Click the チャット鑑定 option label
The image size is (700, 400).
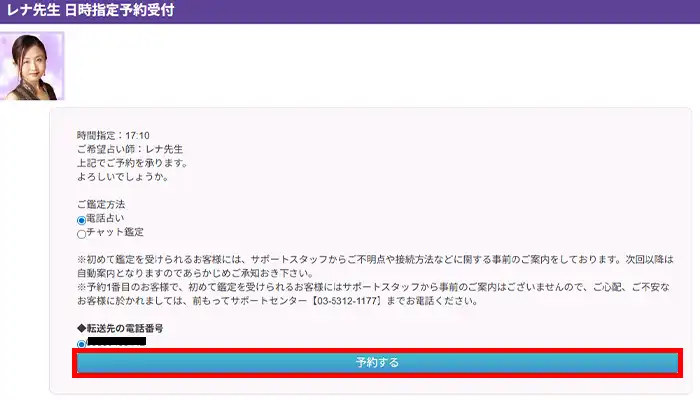coord(114,234)
